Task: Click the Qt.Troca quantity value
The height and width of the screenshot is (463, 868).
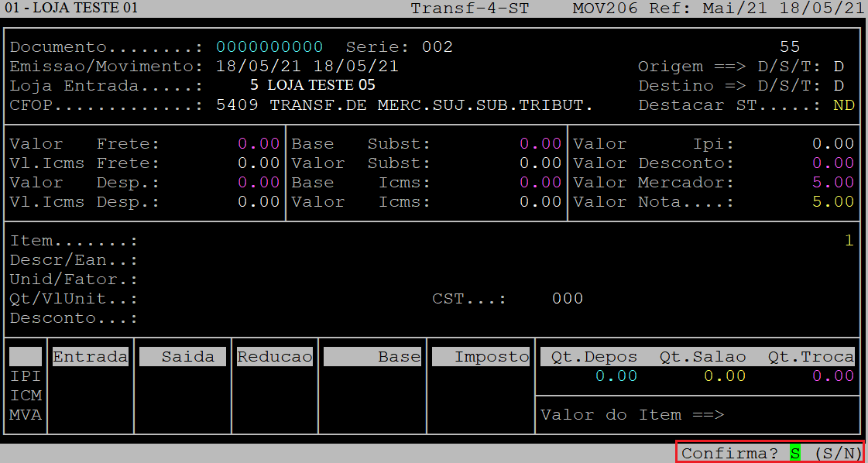Action: [x=832, y=376]
